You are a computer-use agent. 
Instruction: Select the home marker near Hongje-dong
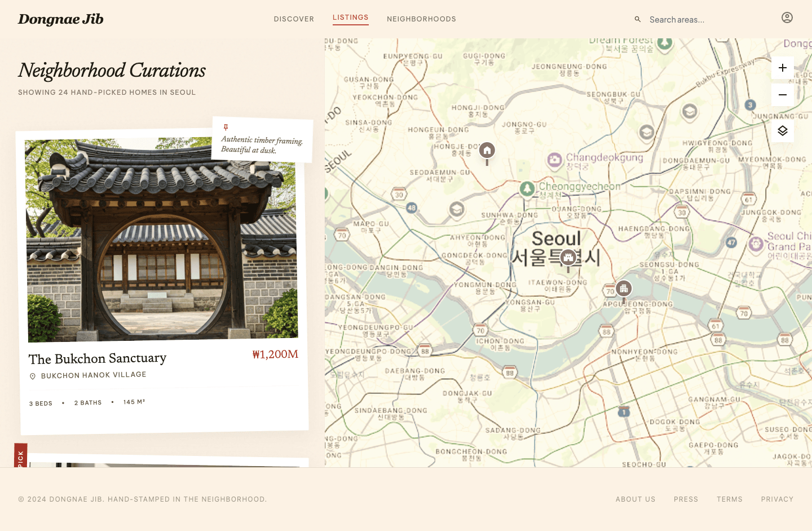487,151
